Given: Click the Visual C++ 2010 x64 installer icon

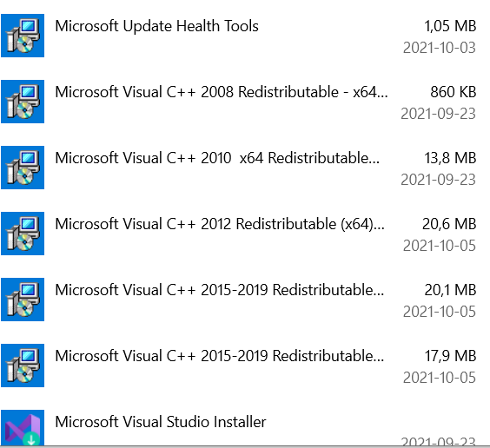Looking at the screenshot, I should (x=23, y=168).
